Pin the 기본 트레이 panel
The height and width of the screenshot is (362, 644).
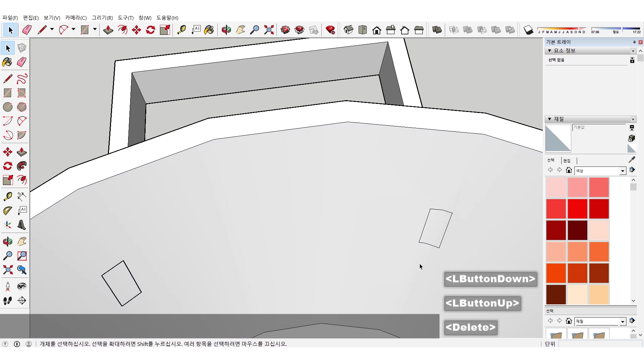634,42
